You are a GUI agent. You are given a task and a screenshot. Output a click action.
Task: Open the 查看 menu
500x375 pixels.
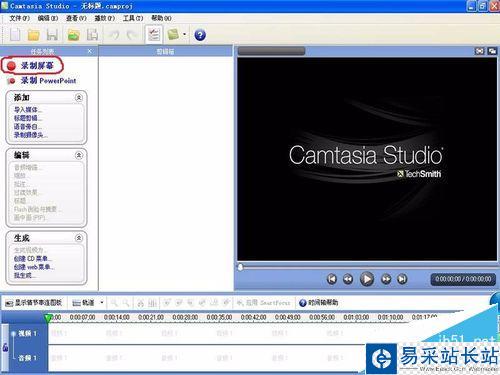[76, 18]
